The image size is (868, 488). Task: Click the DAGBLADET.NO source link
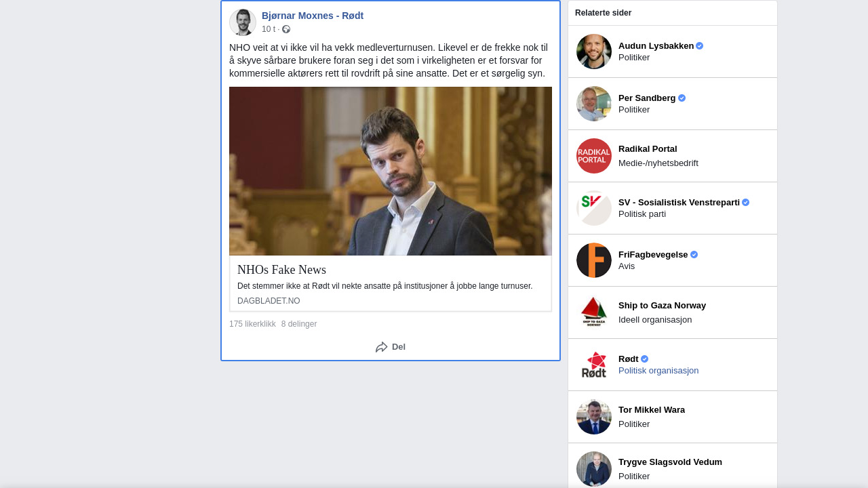269,301
